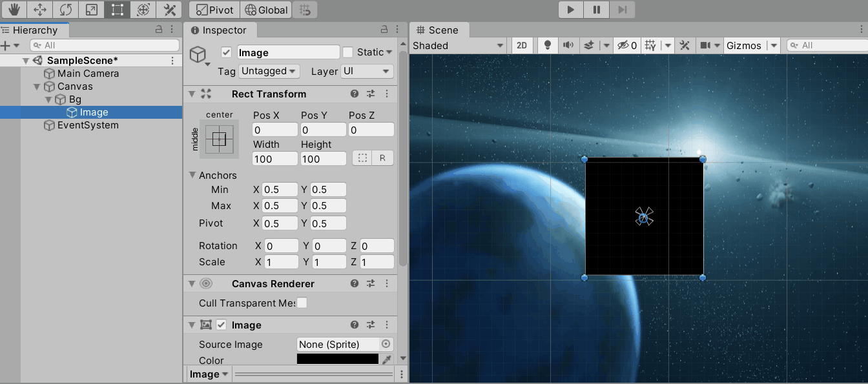
Task: Open the Shaded draw mode dropdown
Action: click(x=458, y=45)
